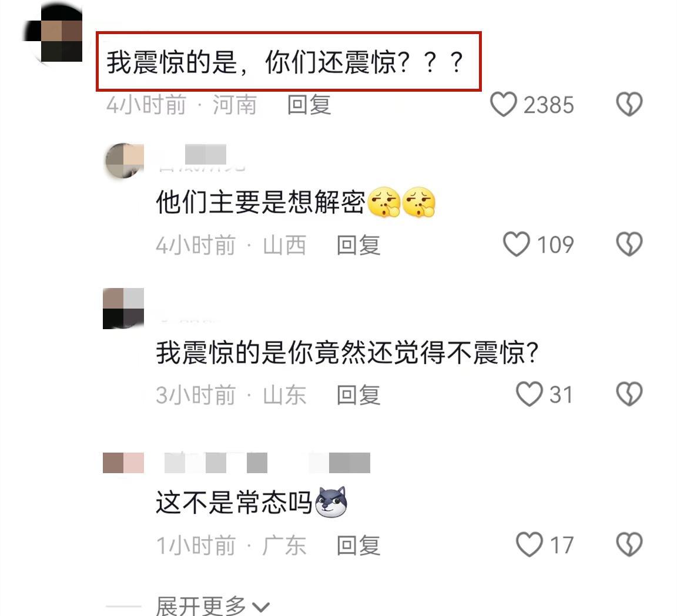Image resolution: width=677 pixels, height=616 pixels.
Task: Reply to the 广东 comment
Action: (x=358, y=545)
